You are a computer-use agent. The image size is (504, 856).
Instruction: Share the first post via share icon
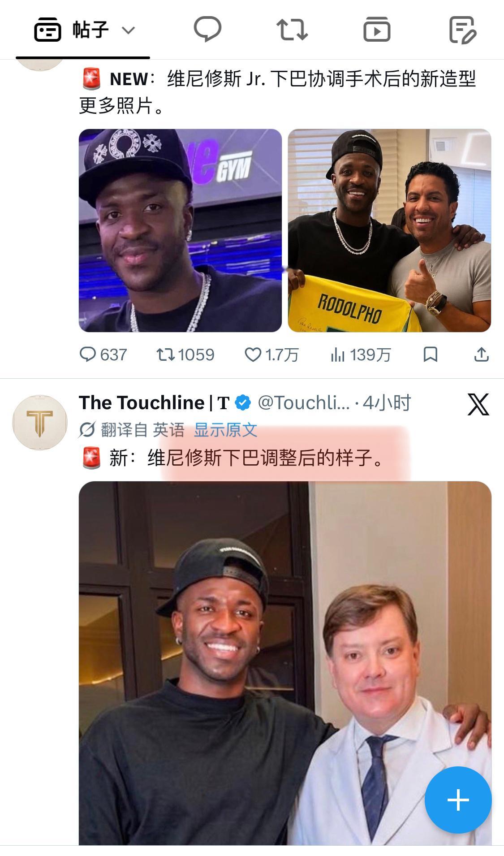point(481,355)
